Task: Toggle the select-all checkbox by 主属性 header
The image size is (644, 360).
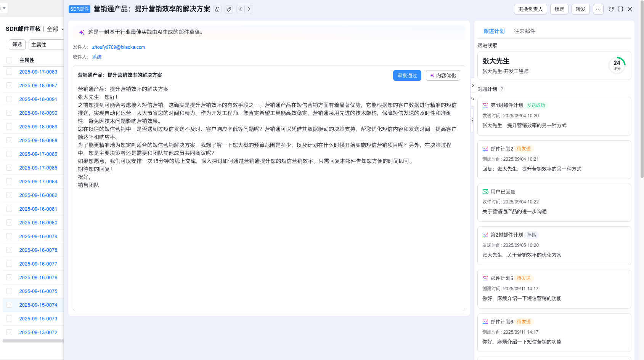Action: click(x=10, y=60)
